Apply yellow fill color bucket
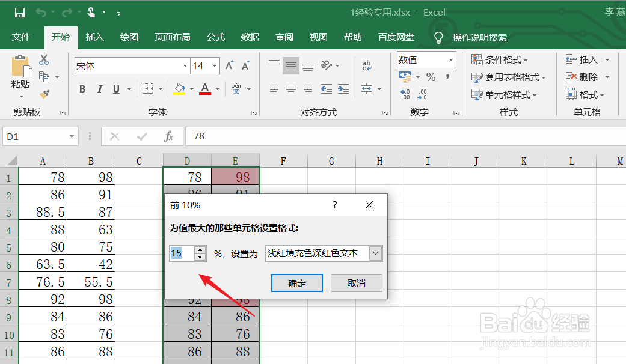Viewport: 626px width, 364px height. 179,89
